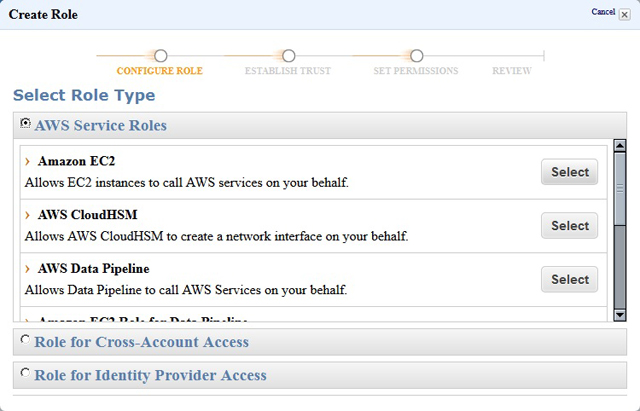This screenshot has width=640, height=411.
Task: Click the role list scrollbar thumb
Action: pos(620,189)
